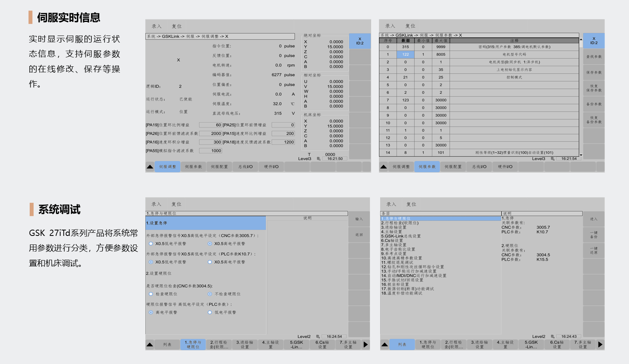Click PA19 position loop proportional gain field
The image size is (629, 364).
pos(210,125)
